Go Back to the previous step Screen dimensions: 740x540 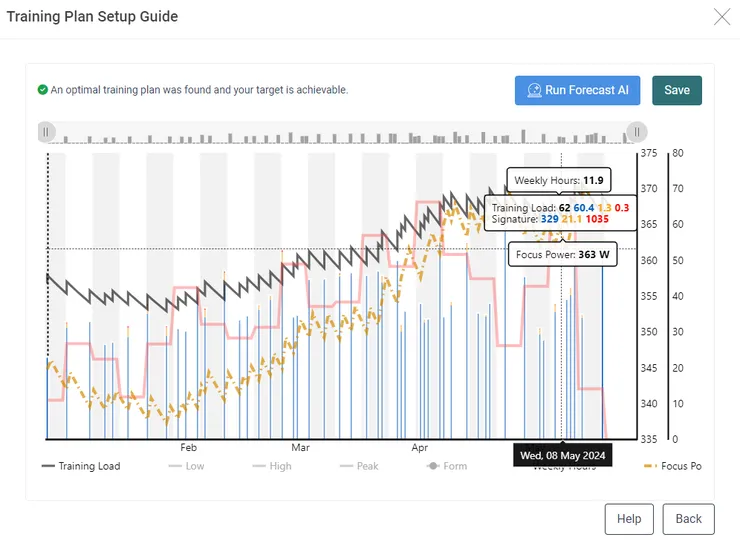[689, 519]
